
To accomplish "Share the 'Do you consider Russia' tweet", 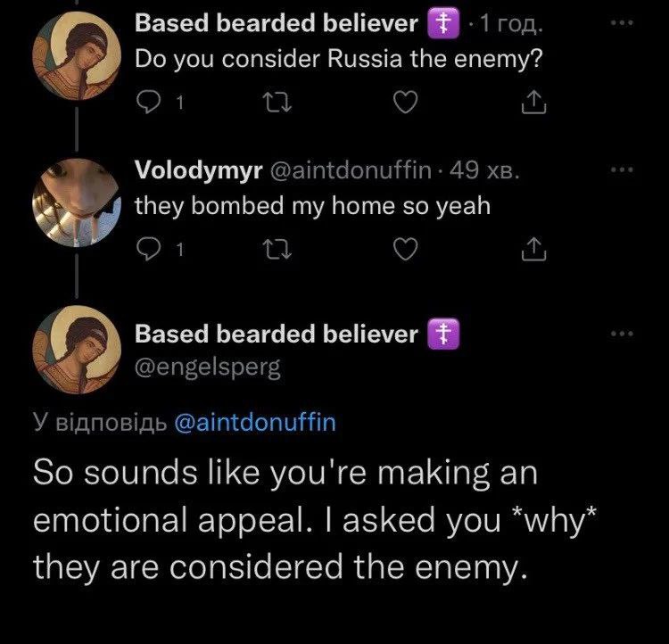I will pos(532,104).
